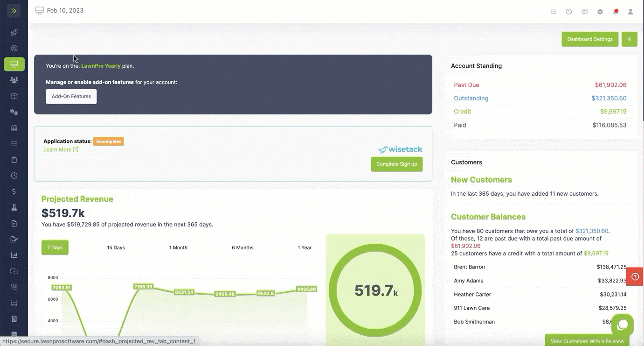Click the 6631.54 chart data point
Screen dimensions: 644x346
pyautogui.click(x=184, y=292)
